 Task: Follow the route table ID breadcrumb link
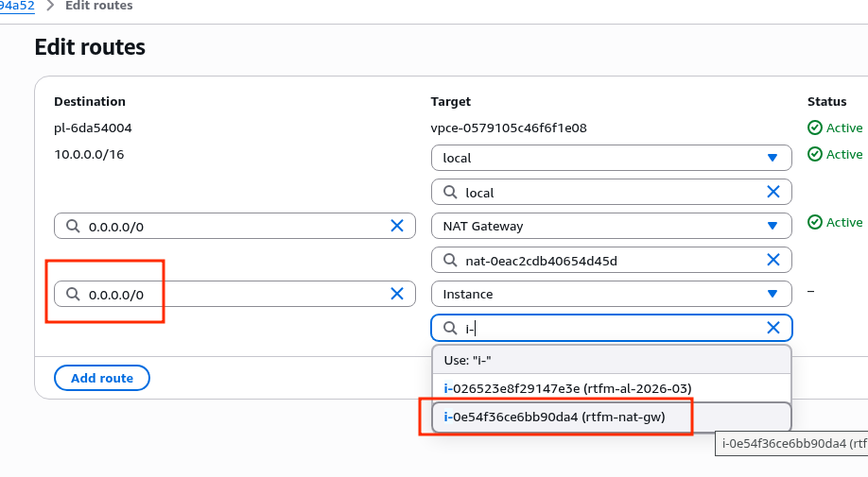coord(17,6)
